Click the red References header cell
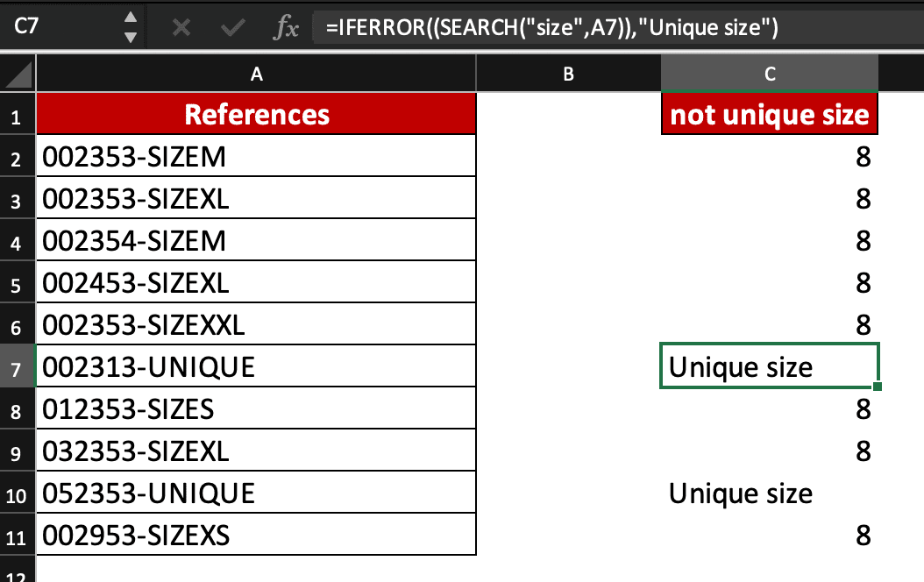 point(256,114)
